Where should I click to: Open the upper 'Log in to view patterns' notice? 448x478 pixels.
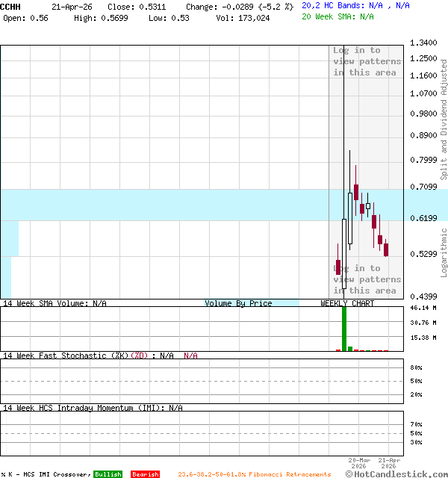[x=366, y=61]
